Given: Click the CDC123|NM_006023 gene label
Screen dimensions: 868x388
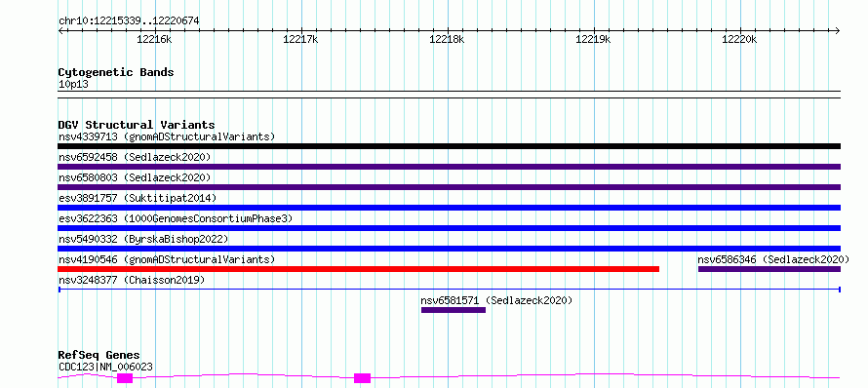Looking at the screenshot, I should 105,367.
